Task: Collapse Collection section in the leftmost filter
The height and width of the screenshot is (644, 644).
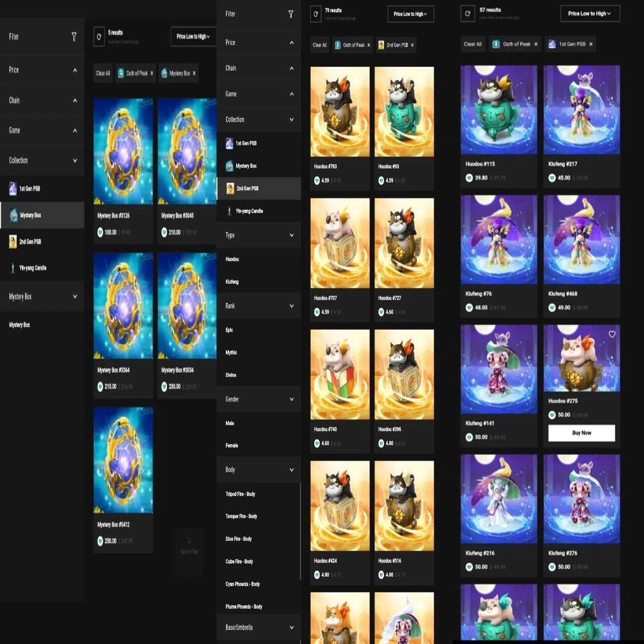Action: pyautogui.click(x=42, y=160)
